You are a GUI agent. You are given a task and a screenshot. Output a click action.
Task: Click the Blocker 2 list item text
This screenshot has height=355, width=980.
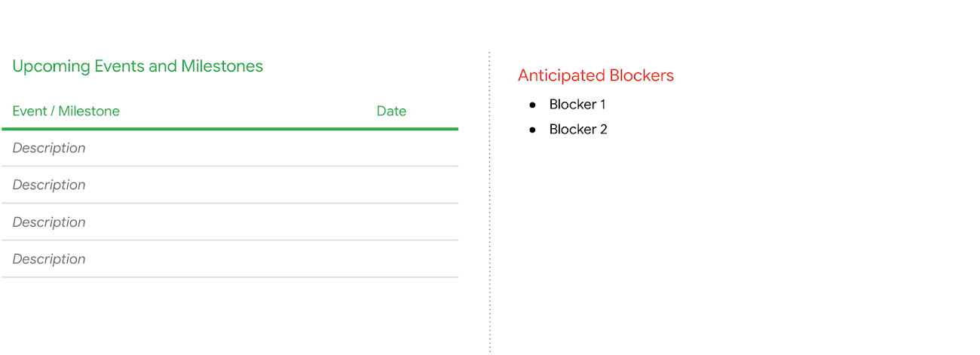(x=578, y=130)
